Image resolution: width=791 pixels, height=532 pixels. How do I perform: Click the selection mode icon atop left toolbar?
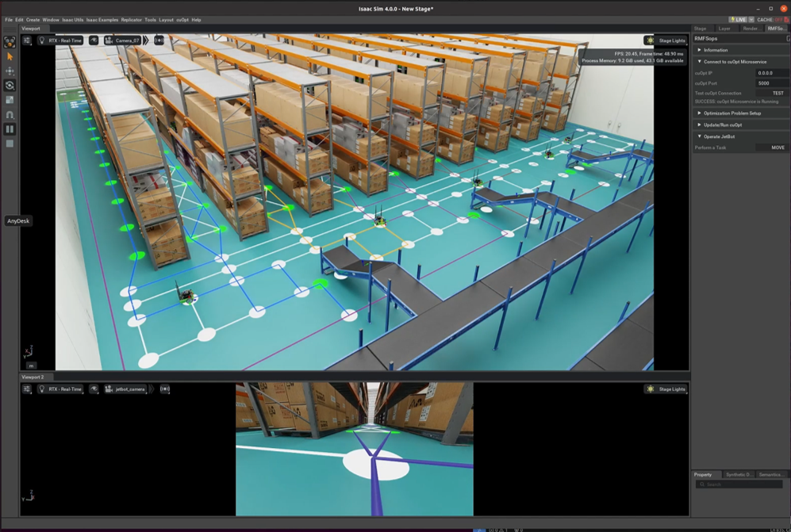[x=10, y=42]
